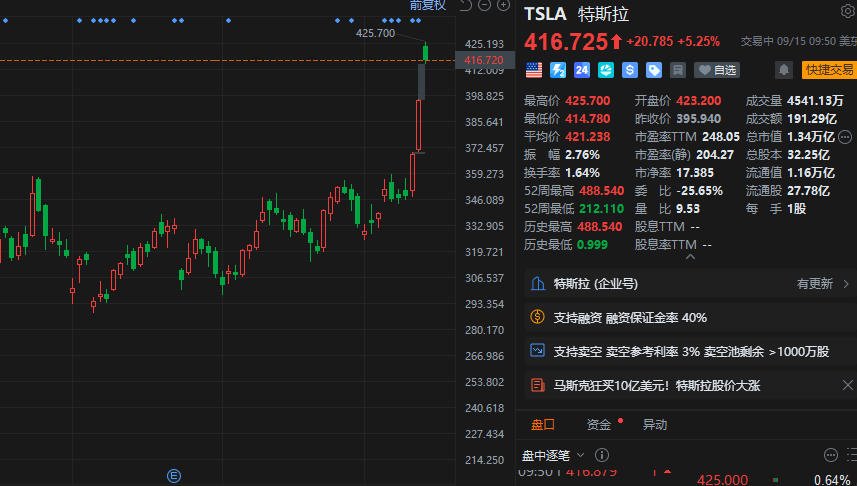The image size is (857, 486).
Task: Click the 委比 -25.65% value
Action: click(700, 191)
